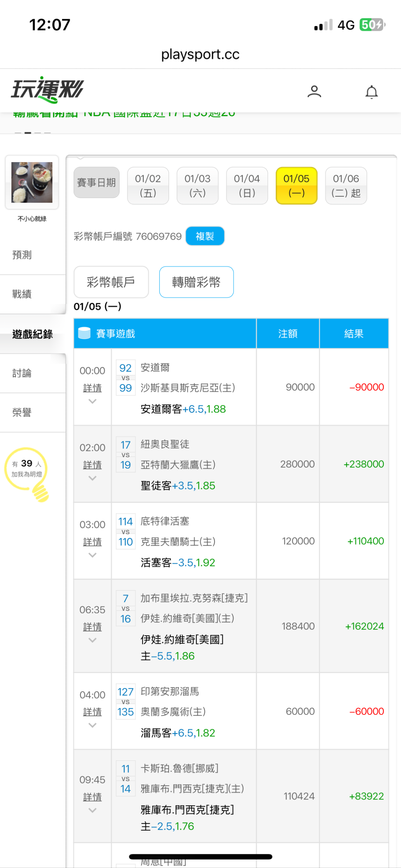Viewport: 401px width, 868px height.
Task: Open 詳情 link for 03:00 game
Action: tap(92, 542)
